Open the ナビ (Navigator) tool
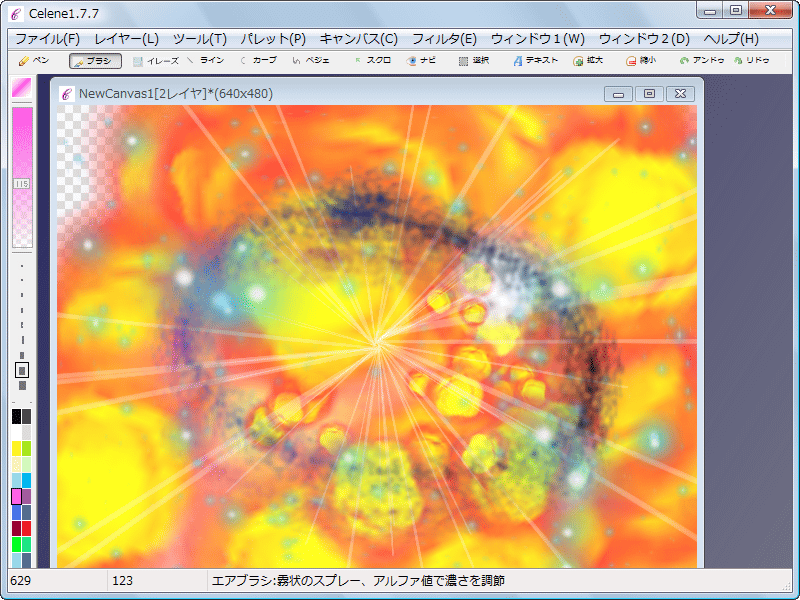Image resolution: width=800 pixels, height=600 pixels. 421,61
